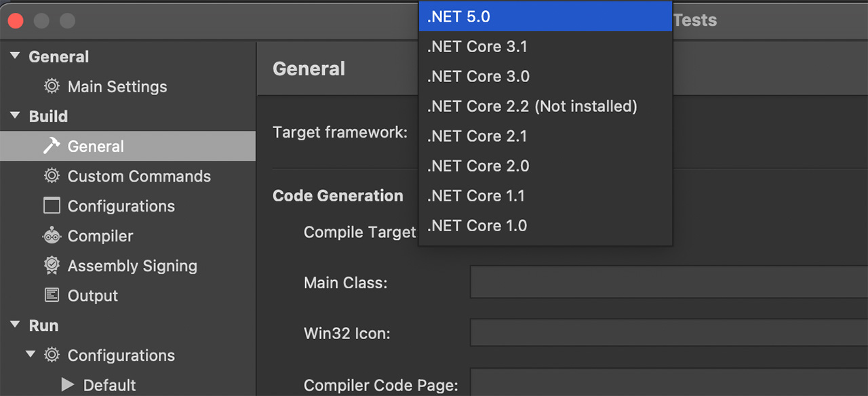Viewport: 868px width, 396px height.
Task: Click the Target framework label
Action: click(340, 132)
